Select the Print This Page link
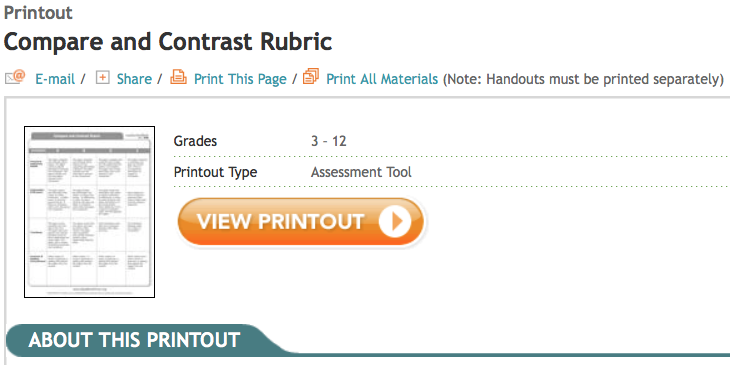730x365 pixels. [240, 79]
